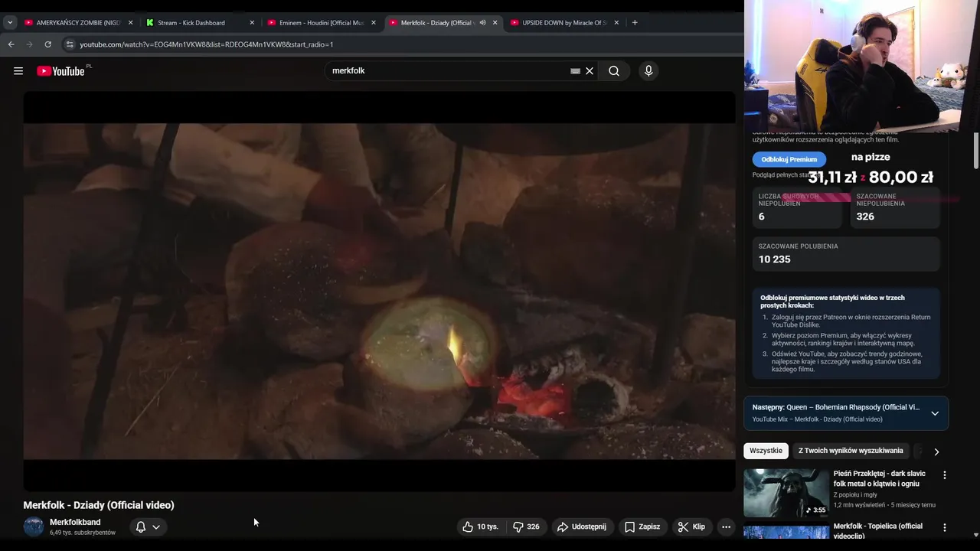This screenshot has height=551, width=980.
Task: Select Z Twoich wyników wyszukiwania chip
Action: click(851, 451)
